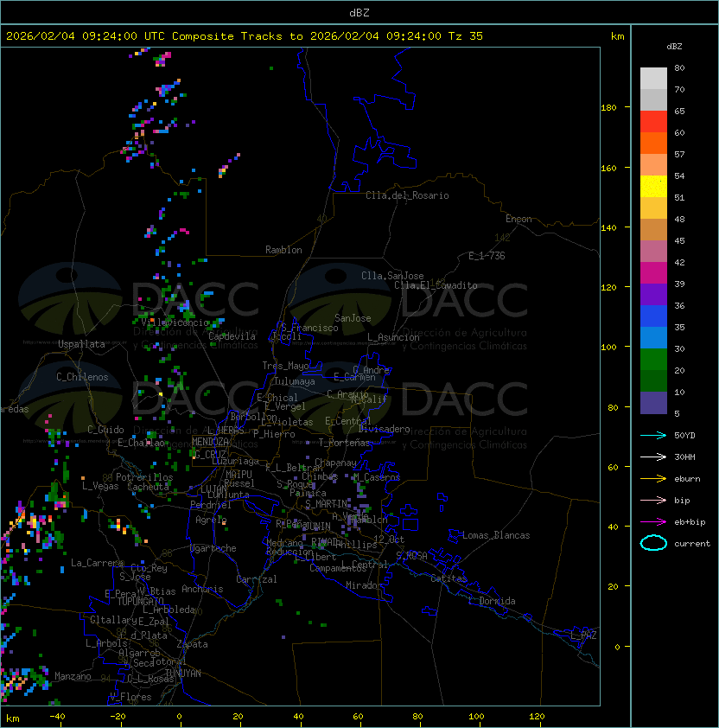Click the Uspallata label on map

[81, 344]
